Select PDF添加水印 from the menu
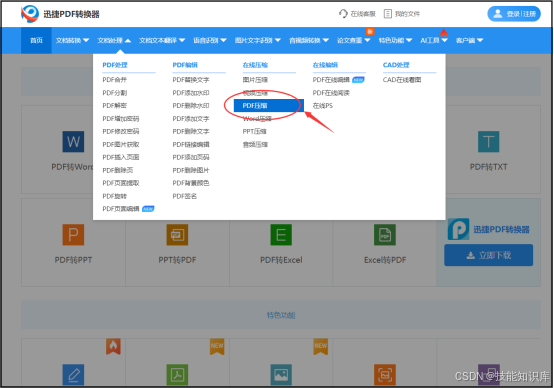554x388 pixels. [x=191, y=93]
